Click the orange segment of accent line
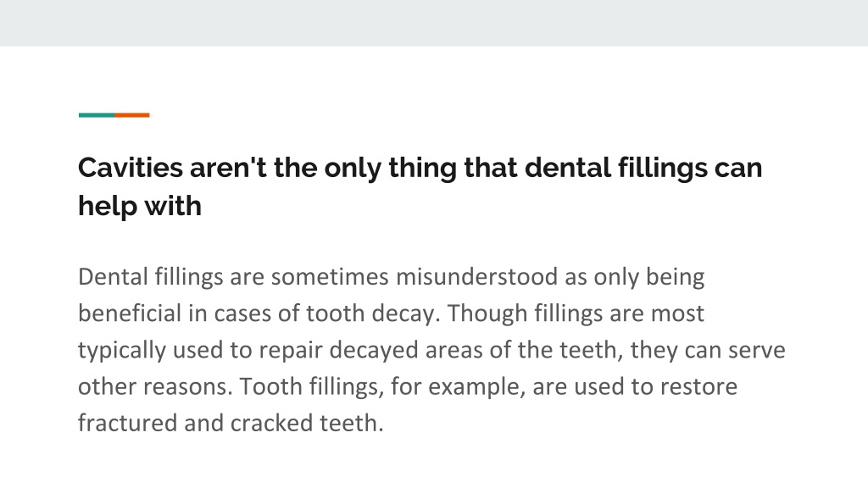Image resolution: width=868 pixels, height=488 pixels. tap(132, 115)
